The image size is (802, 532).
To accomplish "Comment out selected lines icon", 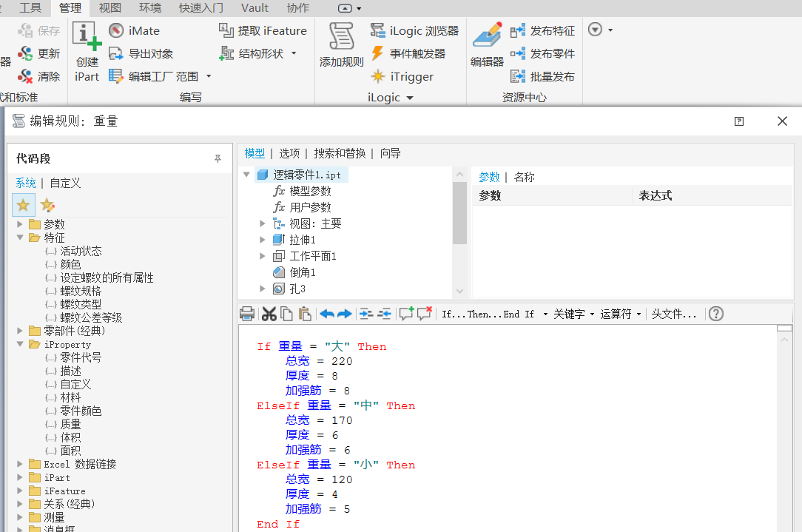I will [407, 313].
